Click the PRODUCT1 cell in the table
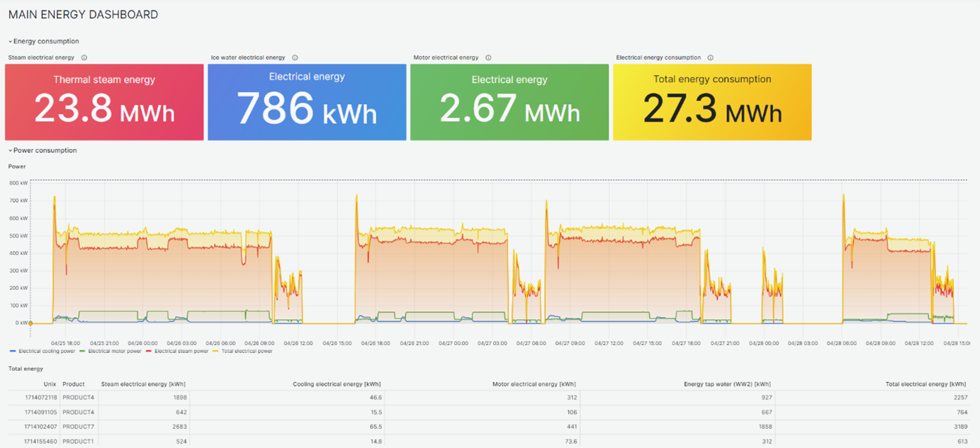This screenshot has height=448, width=980. (79, 442)
